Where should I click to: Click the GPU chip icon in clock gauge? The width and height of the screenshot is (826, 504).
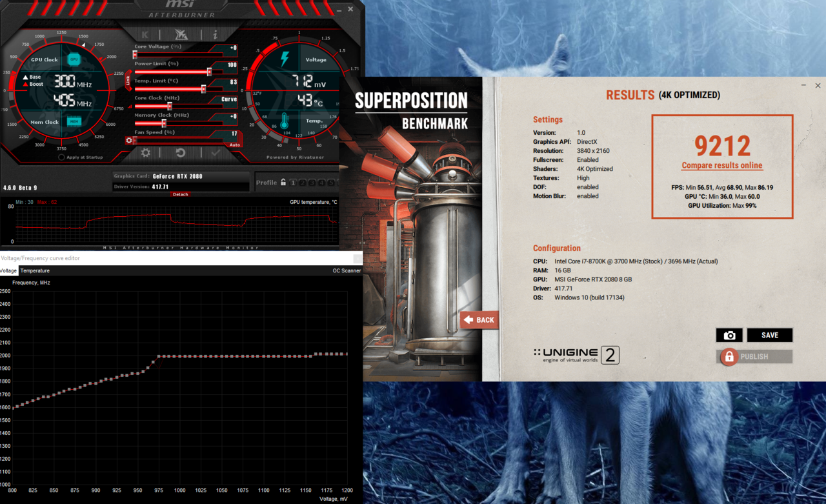pyautogui.click(x=74, y=59)
